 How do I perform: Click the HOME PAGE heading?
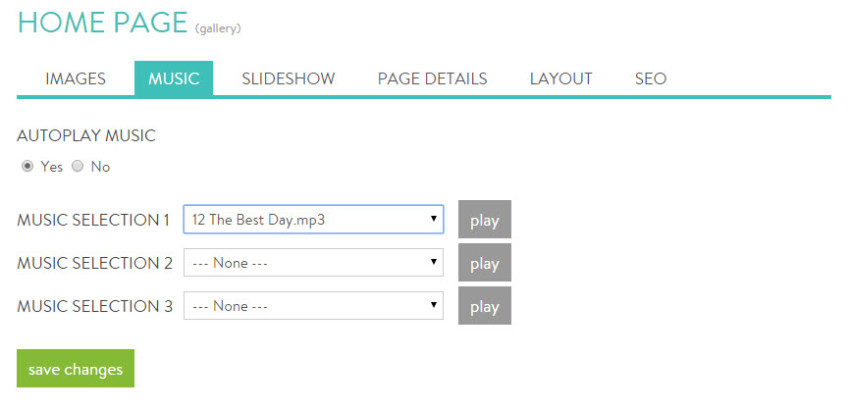tap(103, 23)
